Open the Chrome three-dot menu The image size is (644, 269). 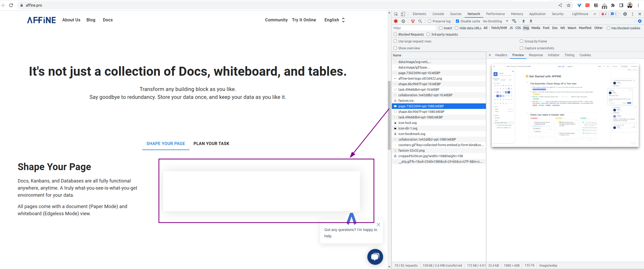coord(638,5)
